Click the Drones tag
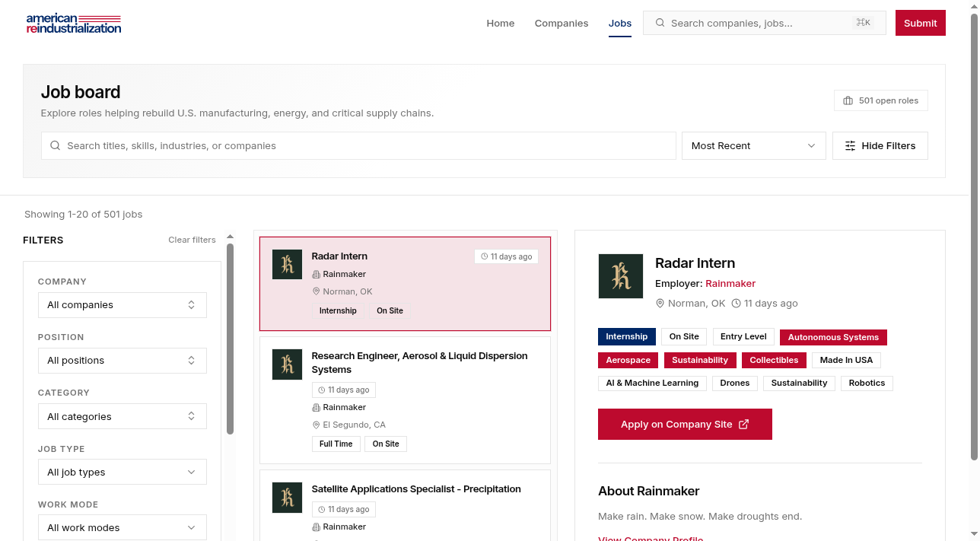Image resolution: width=980 pixels, height=541 pixels. tap(735, 383)
